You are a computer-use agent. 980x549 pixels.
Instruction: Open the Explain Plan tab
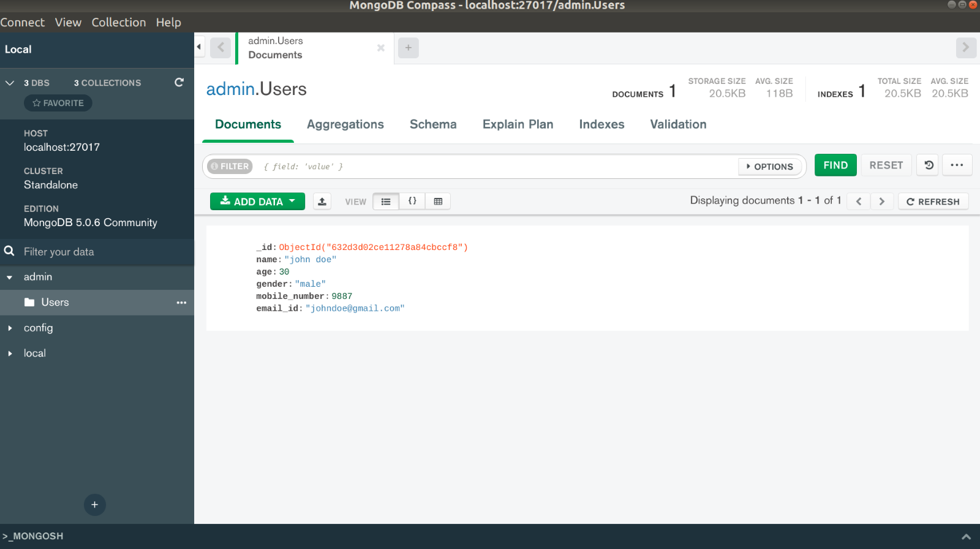pyautogui.click(x=518, y=124)
